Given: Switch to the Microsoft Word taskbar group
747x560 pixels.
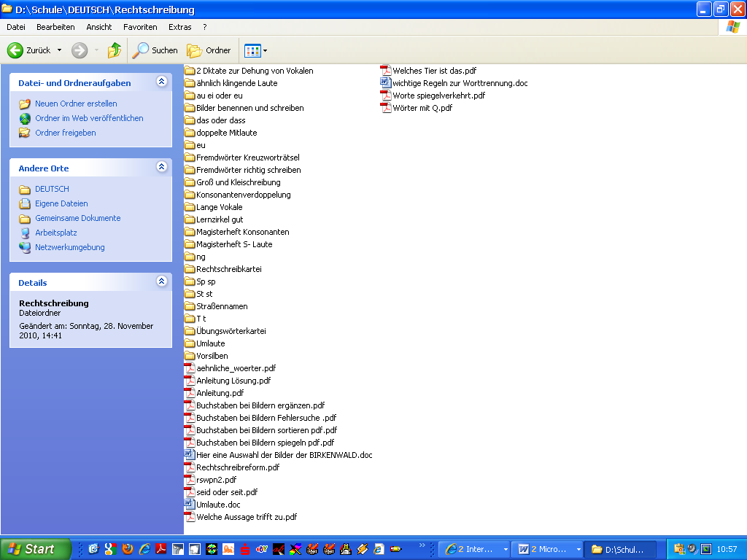Looking at the screenshot, I should (547, 549).
